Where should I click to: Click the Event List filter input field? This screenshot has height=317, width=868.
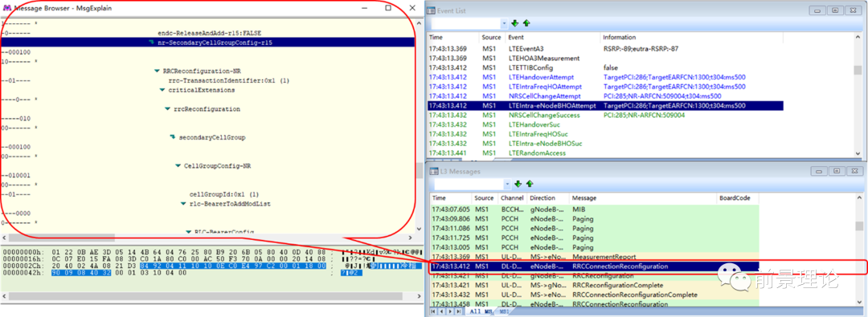pos(465,23)
